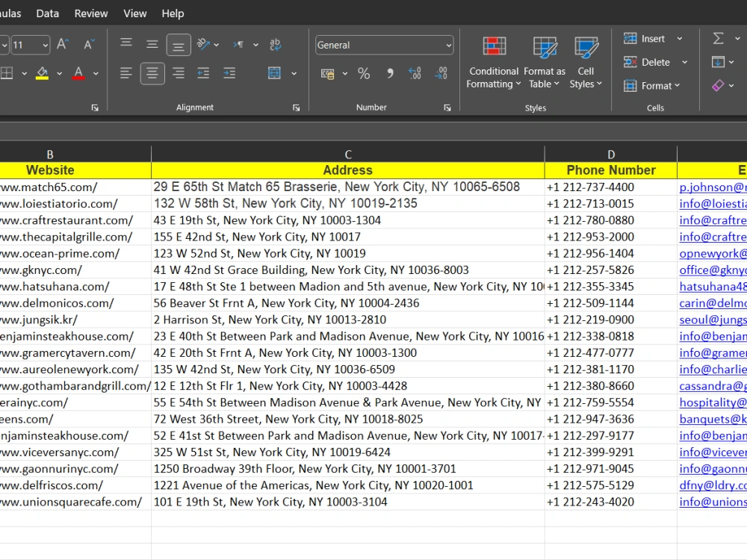747x560 pixels.
Task: Apply Percent Style format
Action: point(364,73)
